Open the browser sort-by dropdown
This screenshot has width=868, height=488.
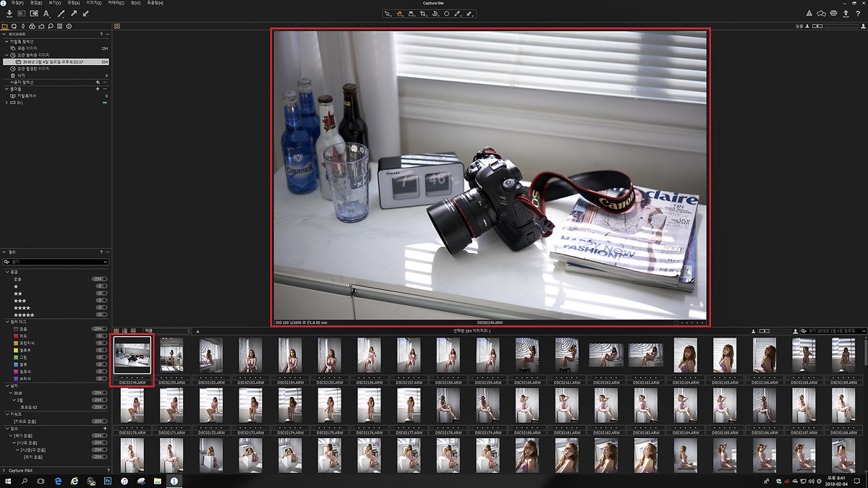(166, 330)
